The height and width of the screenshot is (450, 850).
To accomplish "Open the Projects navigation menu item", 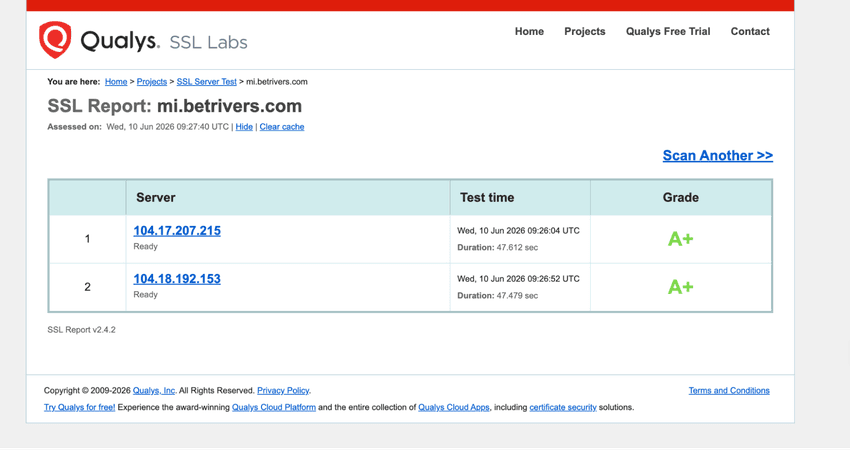I will coord(584,31).
